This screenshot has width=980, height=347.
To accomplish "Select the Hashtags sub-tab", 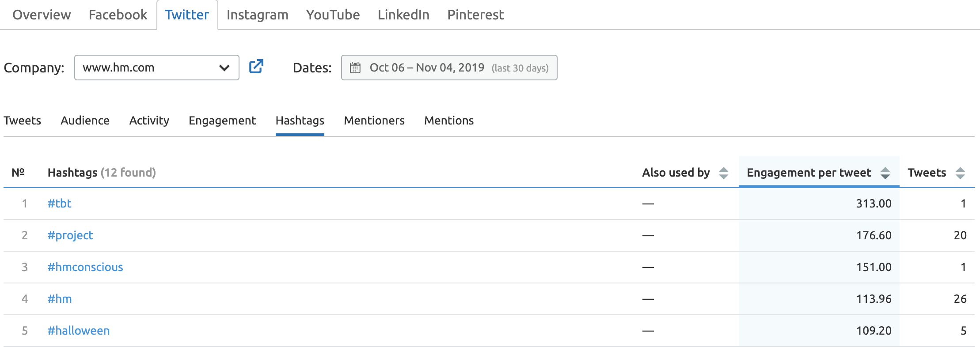I will coord(300,121).
